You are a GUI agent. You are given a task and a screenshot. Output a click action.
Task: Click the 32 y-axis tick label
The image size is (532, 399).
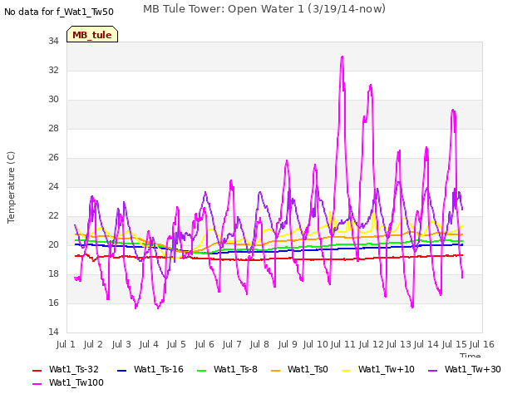coord(53,70)
